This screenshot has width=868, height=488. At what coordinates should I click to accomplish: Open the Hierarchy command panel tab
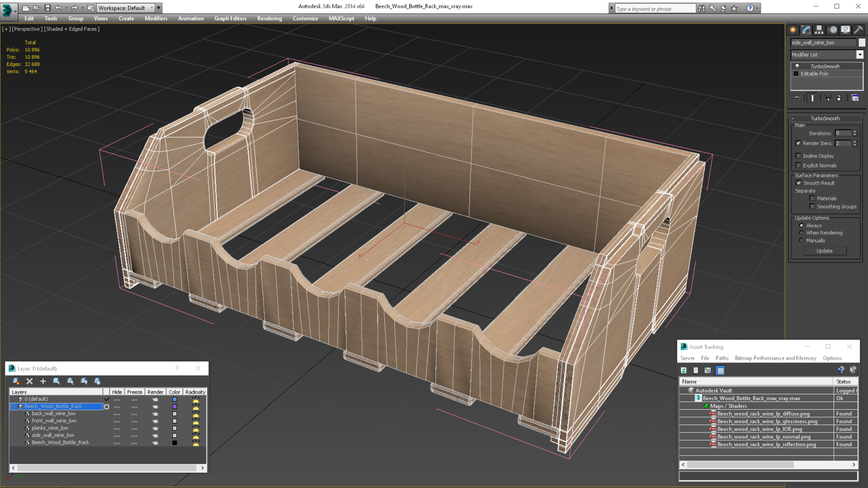click(819, 30)
